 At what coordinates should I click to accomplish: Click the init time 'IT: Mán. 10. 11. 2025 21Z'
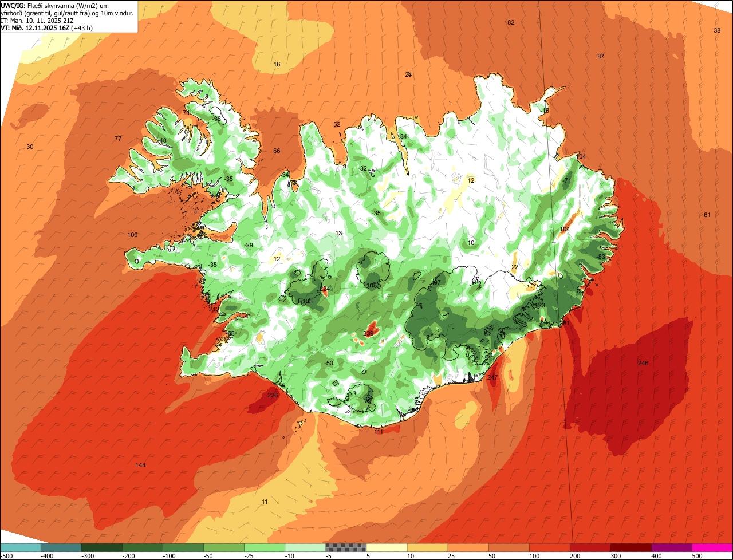click(37, 20)
